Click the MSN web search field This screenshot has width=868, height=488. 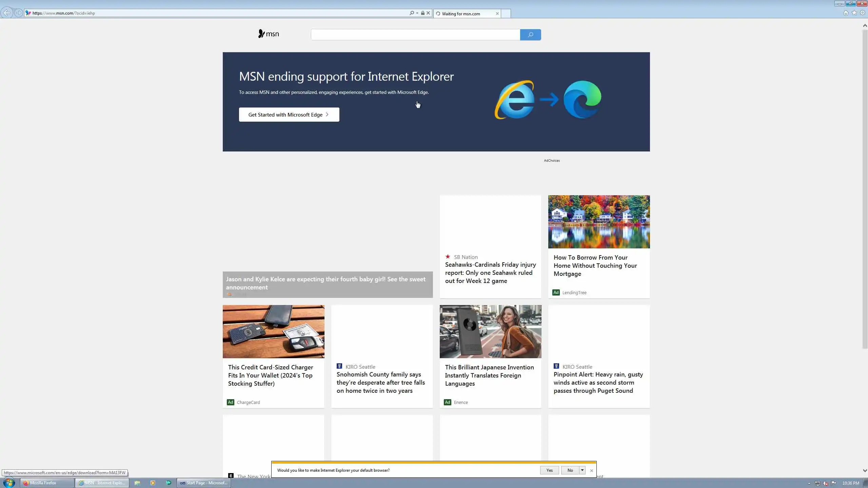coord(415,35)
